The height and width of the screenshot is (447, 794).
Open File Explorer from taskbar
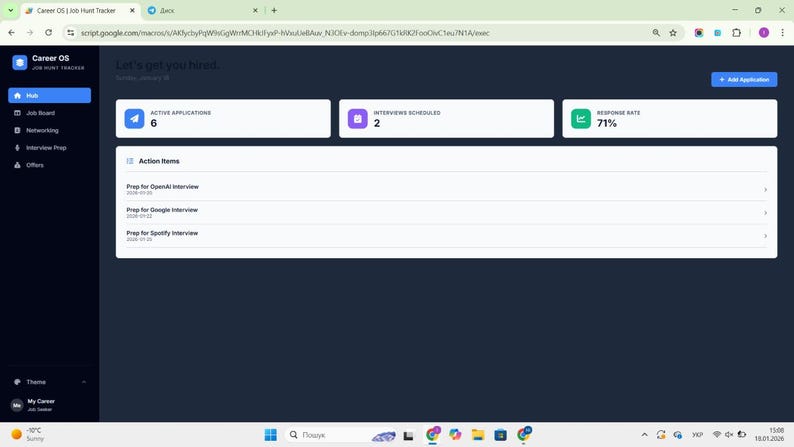pos(478,434)
